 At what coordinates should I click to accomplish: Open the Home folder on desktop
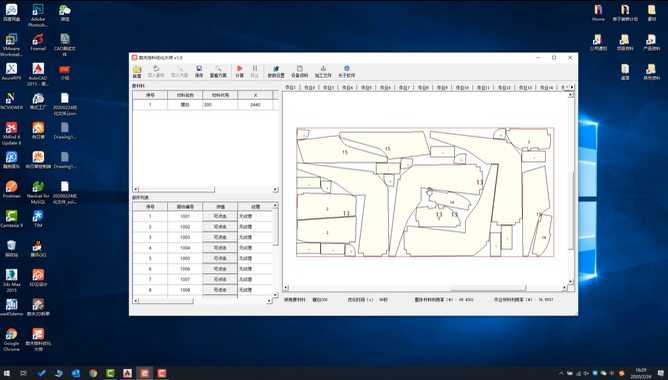pyautogui.click(x=598, y=13)
